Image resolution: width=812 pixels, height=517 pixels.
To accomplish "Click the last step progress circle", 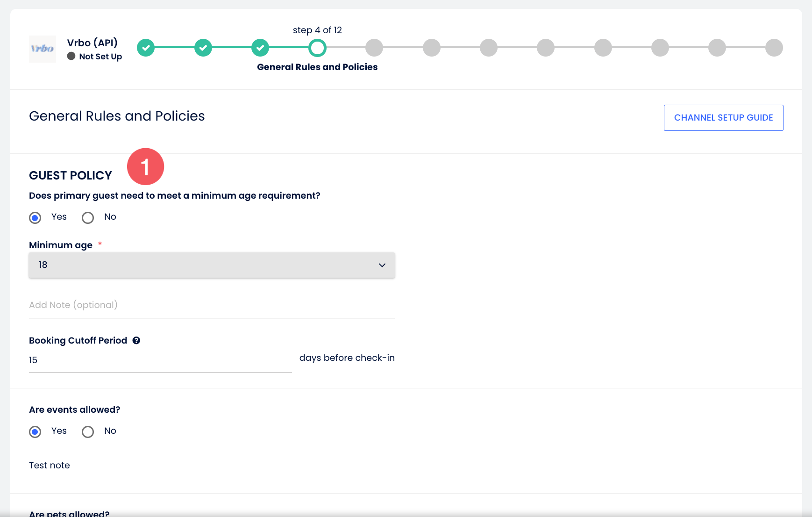I will pos(774,48).
